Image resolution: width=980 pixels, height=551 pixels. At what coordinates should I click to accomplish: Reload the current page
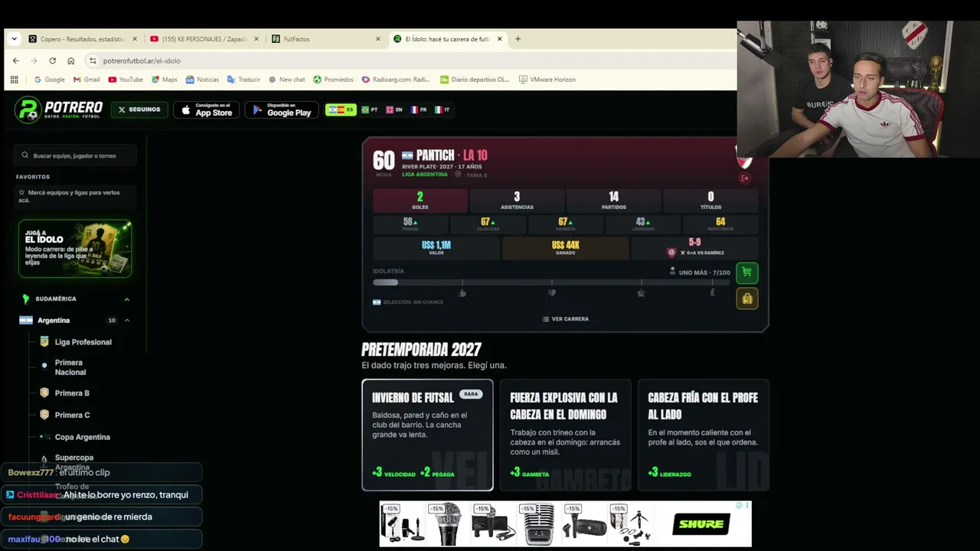coord(52,60)
